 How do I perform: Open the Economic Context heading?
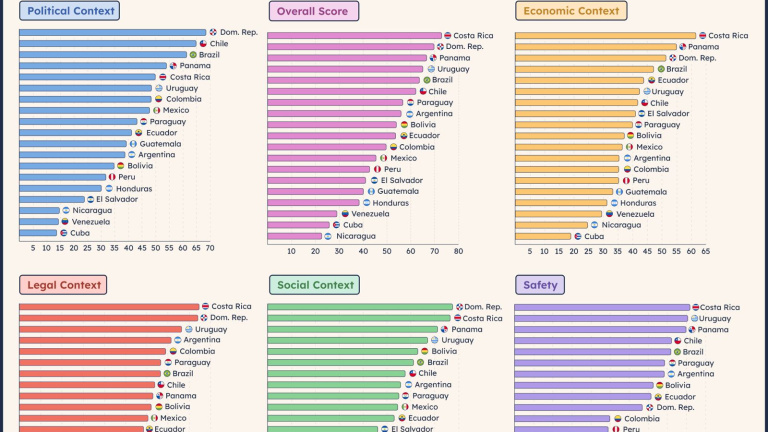coord(571,11)
